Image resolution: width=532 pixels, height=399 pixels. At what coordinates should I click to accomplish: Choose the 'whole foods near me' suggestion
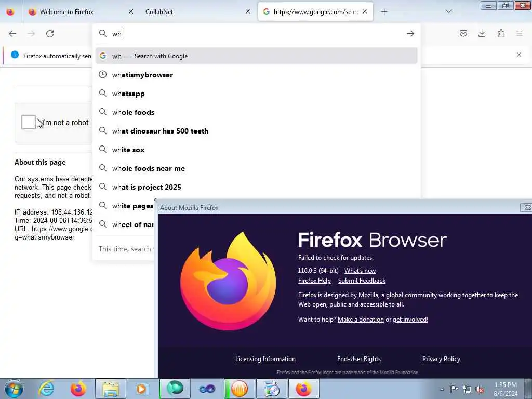point(256,168)
